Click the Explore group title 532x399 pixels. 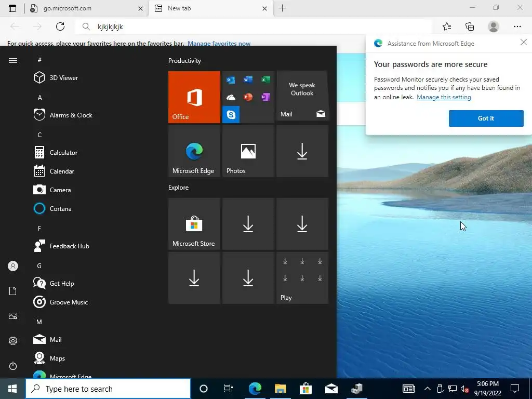pos(179,187)
